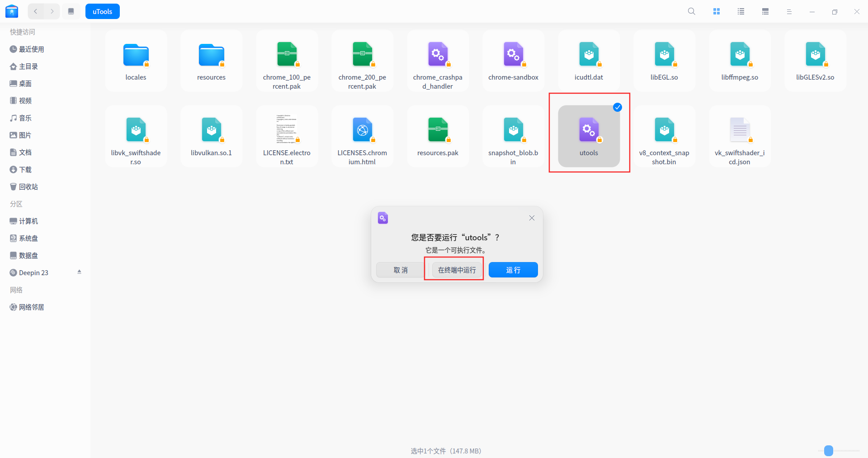Image resolution: width=868 pixels, height=458 pixels.
Task: Select the icudtl.dat file icon
Action: (x=589, y=54)
